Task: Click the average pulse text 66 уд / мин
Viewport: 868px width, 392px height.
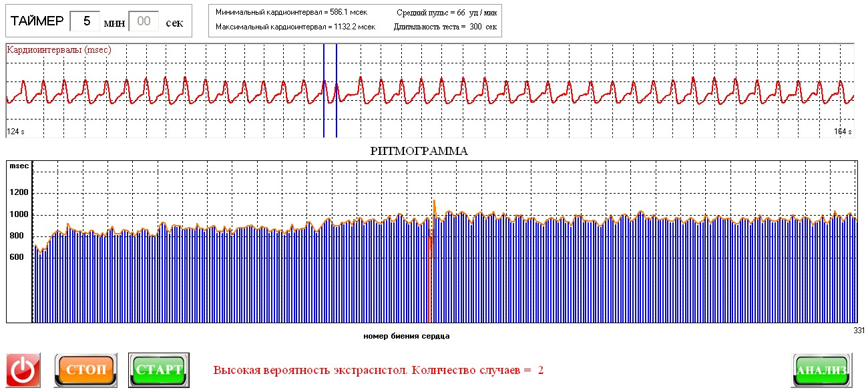Action: tap(477, 13)
